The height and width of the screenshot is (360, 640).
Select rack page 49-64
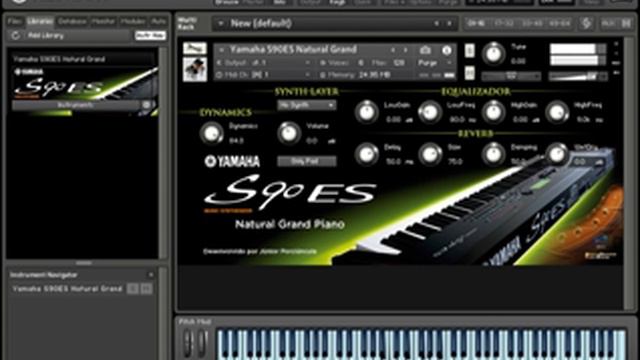(x=559, y=23)
